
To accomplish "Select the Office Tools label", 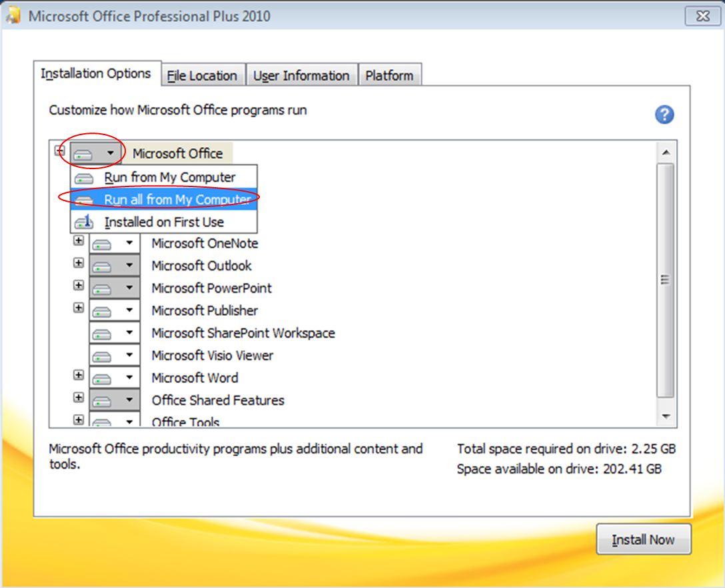I will coord(185,422).
